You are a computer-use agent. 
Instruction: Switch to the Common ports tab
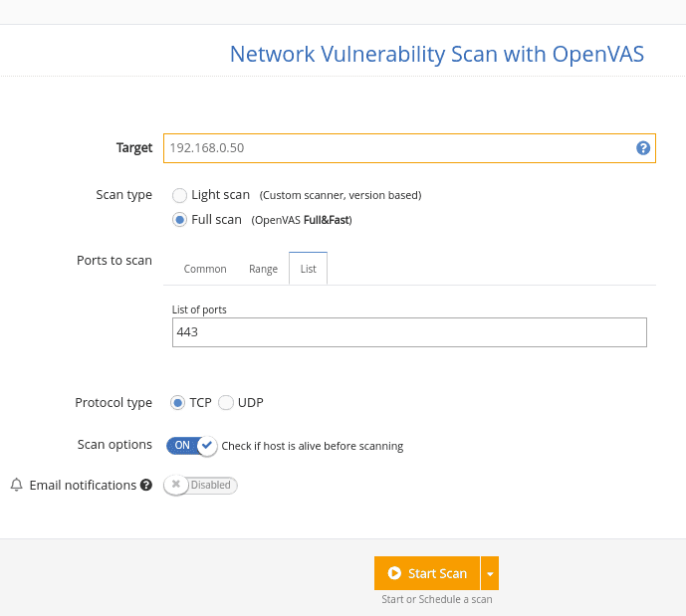pyautogui.click(x=205, y=269)
